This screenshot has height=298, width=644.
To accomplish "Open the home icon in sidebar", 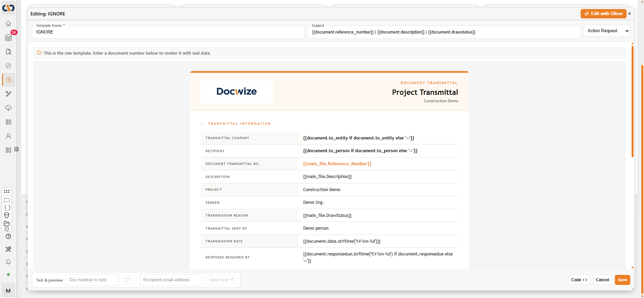I will tap(8, 23).
